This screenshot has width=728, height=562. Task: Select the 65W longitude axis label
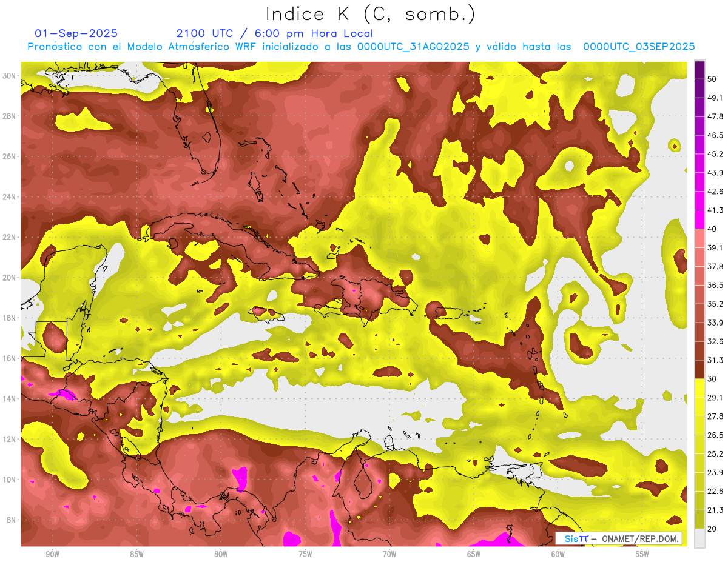pyautogui.click(x=474, y=554)
